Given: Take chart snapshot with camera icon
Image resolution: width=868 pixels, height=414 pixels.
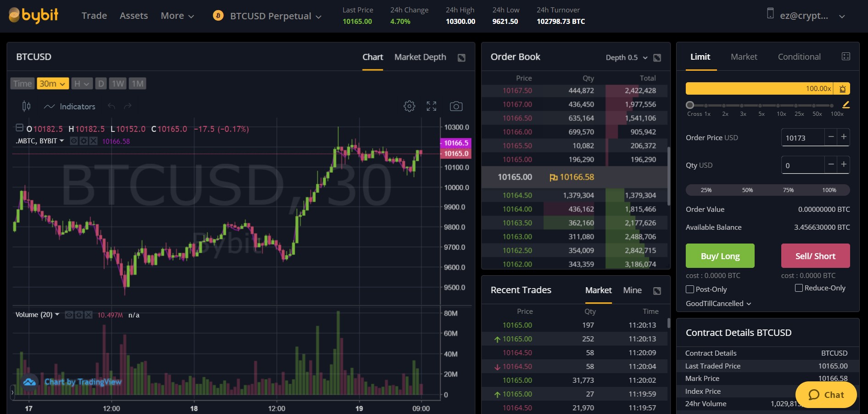Looking at the screenshot, I should 456,106.
